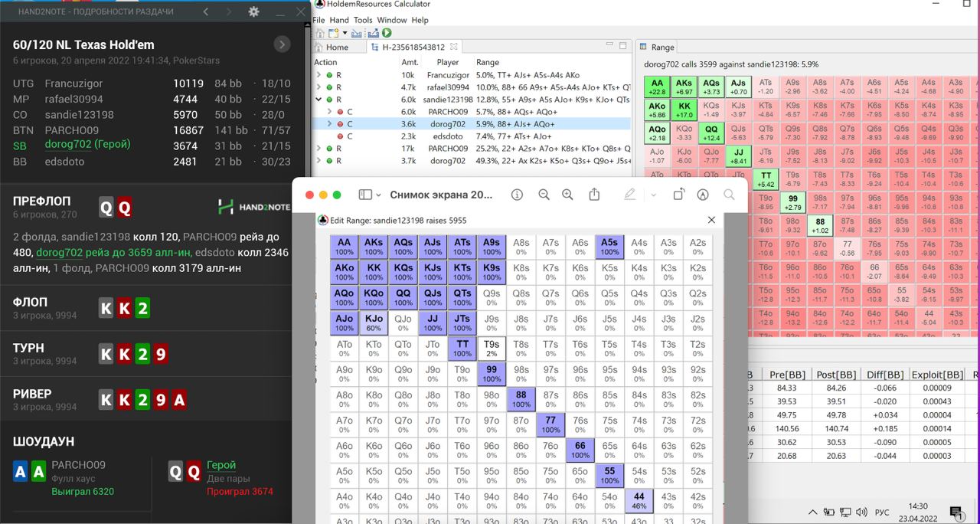This screenshot has width=980, height=524.
Task: Click the Exploit[BB] column header
Action: [937, 375]
